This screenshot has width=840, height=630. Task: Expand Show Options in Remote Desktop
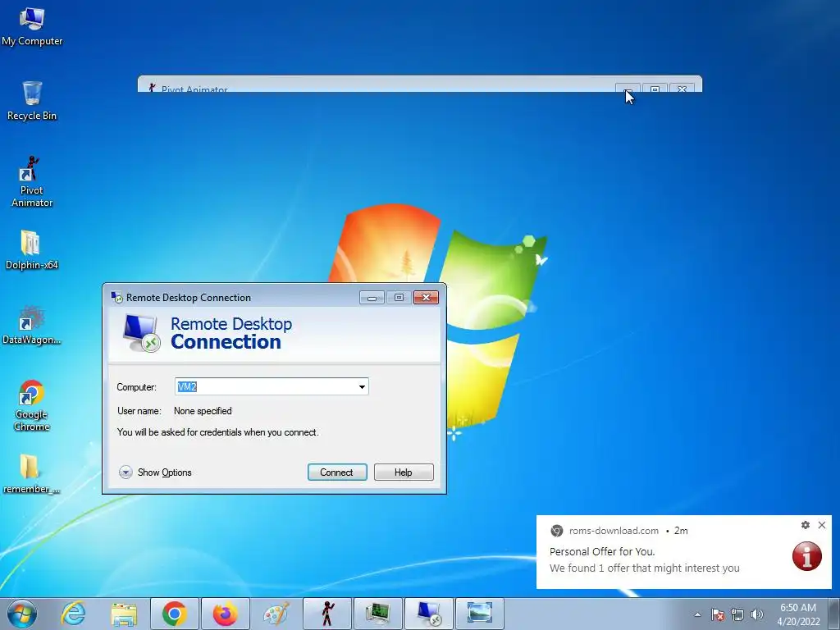(155, 472)
